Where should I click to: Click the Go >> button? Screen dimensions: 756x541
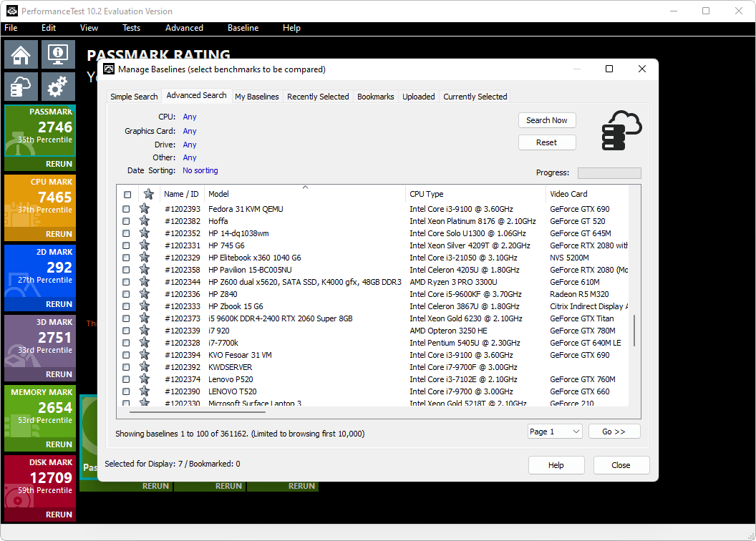pyautogui.click(x=614, y=432)
